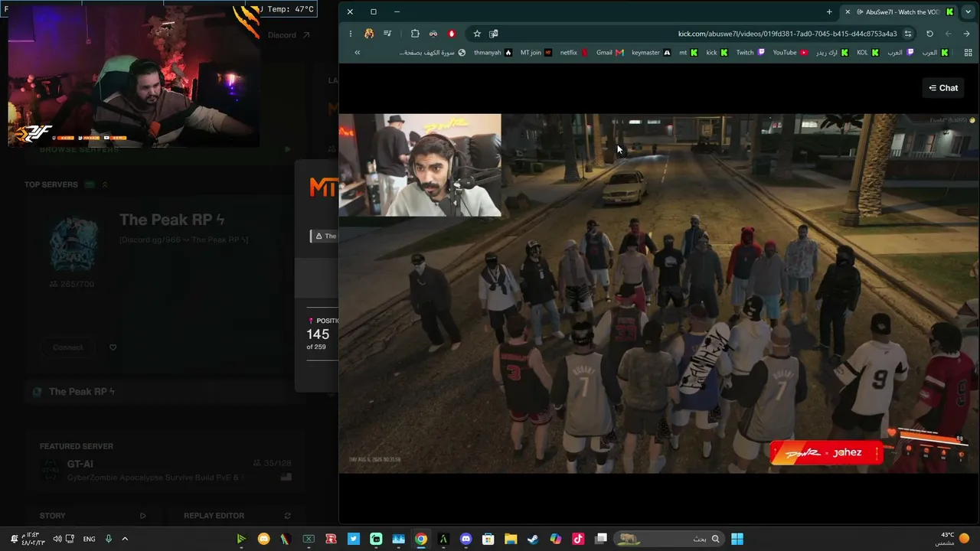Viewport: 980px width, 551px height.
Task: Launch STORY mode in FiveM
Action: coord(92,516)
